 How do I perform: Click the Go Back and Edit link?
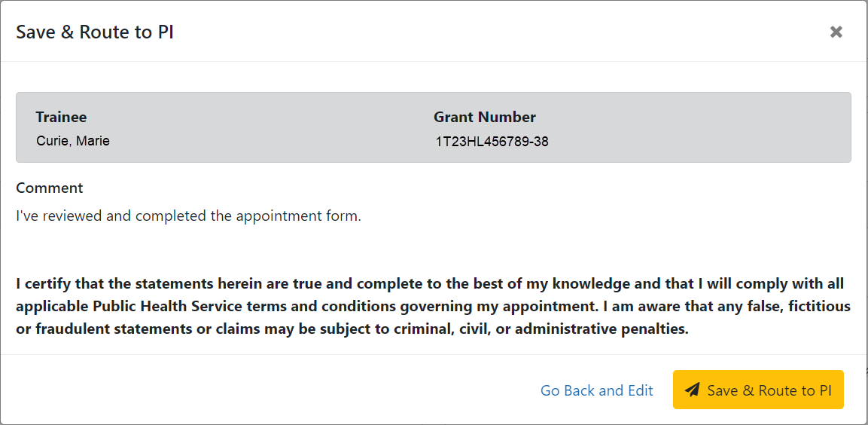coord(597,390)
